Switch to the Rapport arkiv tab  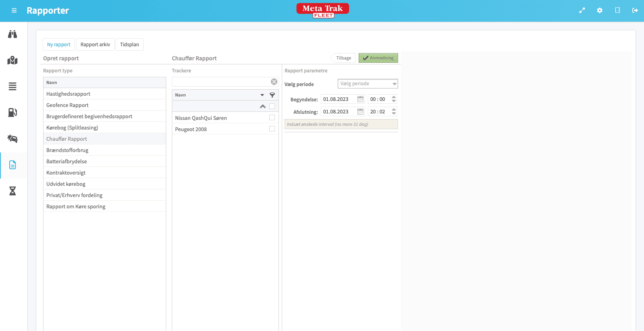pos(95,45)
